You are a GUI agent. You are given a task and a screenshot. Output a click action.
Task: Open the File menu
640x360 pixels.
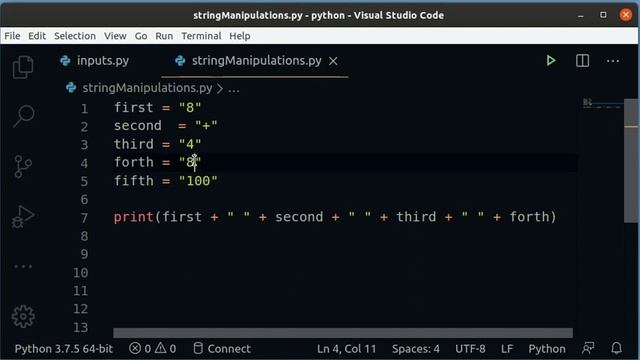pyautogui.click(x=12, y=36)
